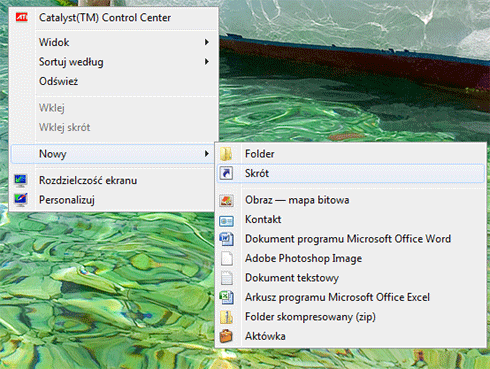Click the greyed Wklej entry
490x369 pixels.
tap(114, 108)
